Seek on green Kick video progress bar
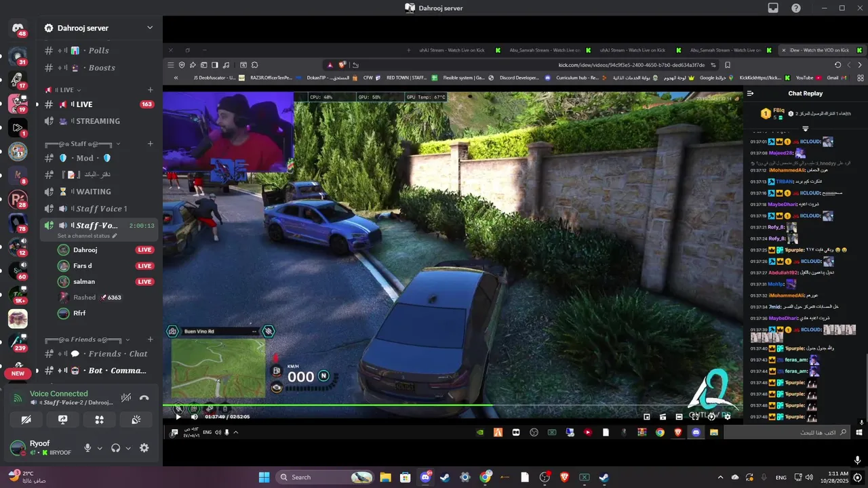Screen dimensions: 868x488 [452, 405]
